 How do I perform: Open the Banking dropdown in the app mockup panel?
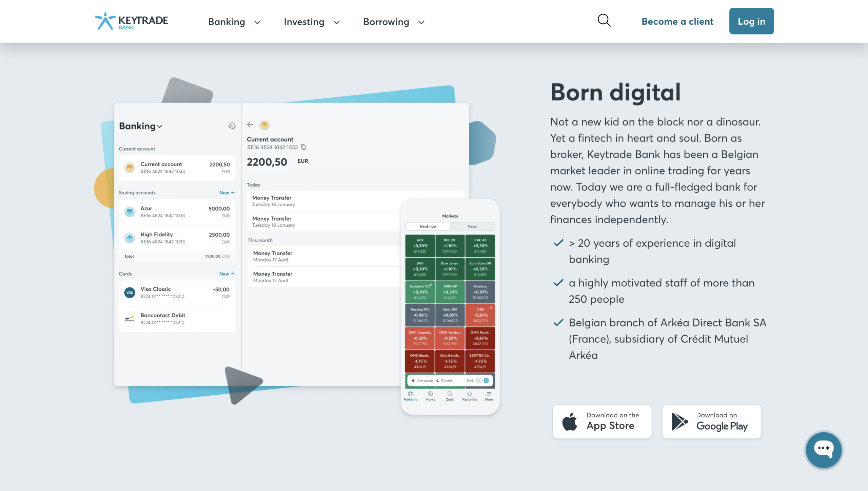click(141, 126)
